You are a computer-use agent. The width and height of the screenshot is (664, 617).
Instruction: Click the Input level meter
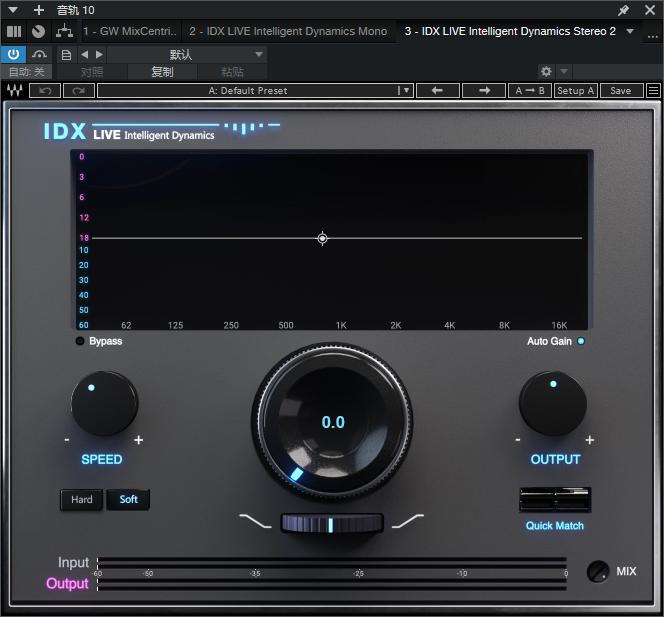[332, 562]
